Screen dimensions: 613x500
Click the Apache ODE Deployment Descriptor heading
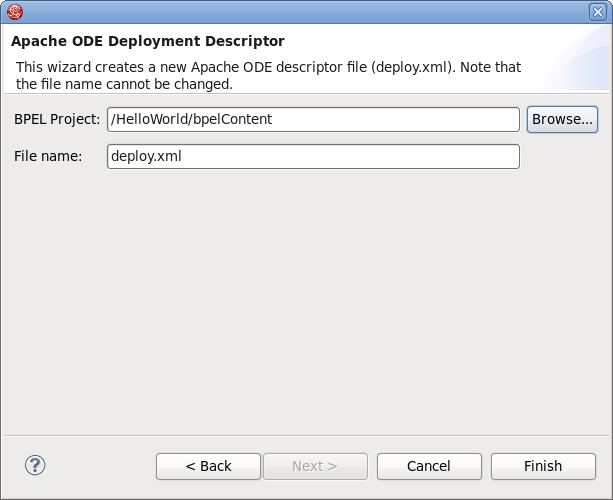(148, 41)
